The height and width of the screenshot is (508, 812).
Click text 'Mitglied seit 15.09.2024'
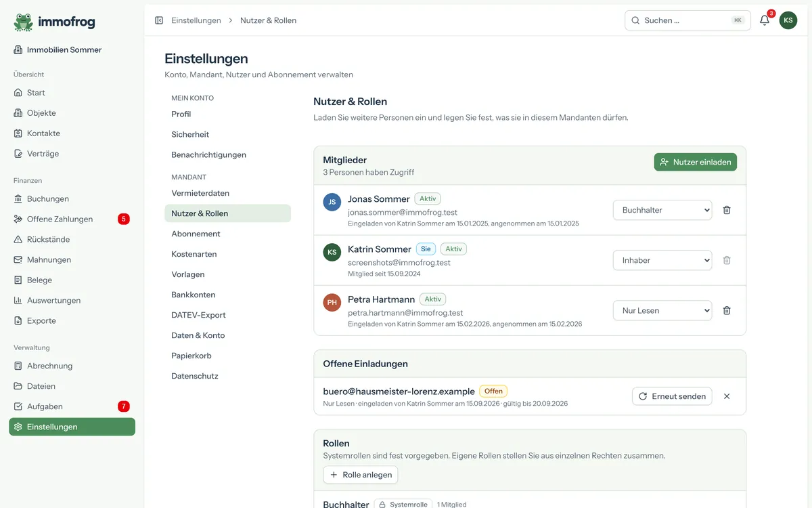pos(384,274)
